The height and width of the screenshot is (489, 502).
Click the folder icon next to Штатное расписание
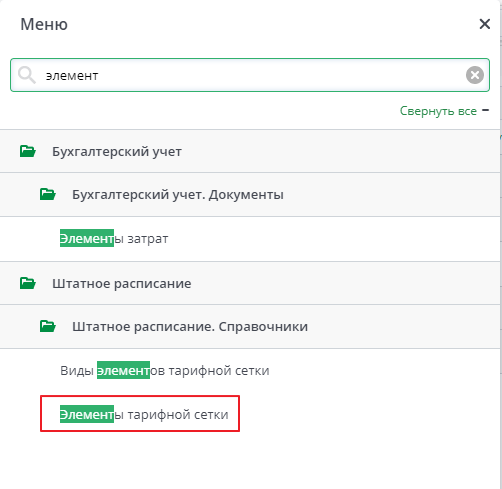28,283
